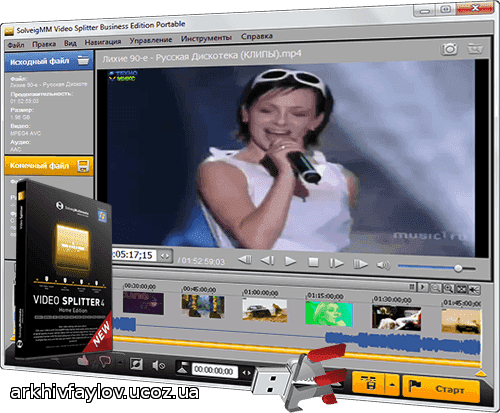This screenshot has height=413, width=500.
Task: Step one frame backward
Action: pyautogui.click(x=267, y=260)
